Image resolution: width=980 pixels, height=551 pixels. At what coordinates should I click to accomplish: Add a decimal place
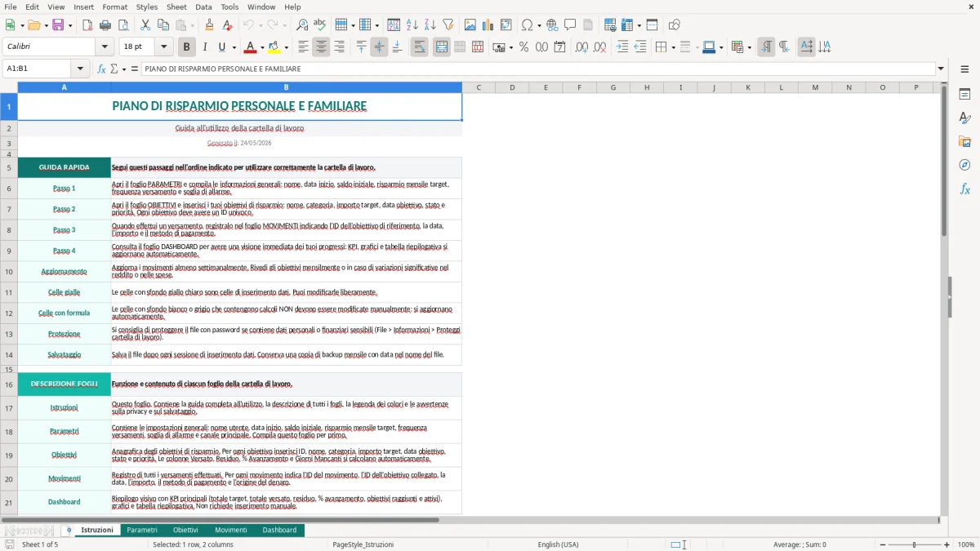point(581,47)
